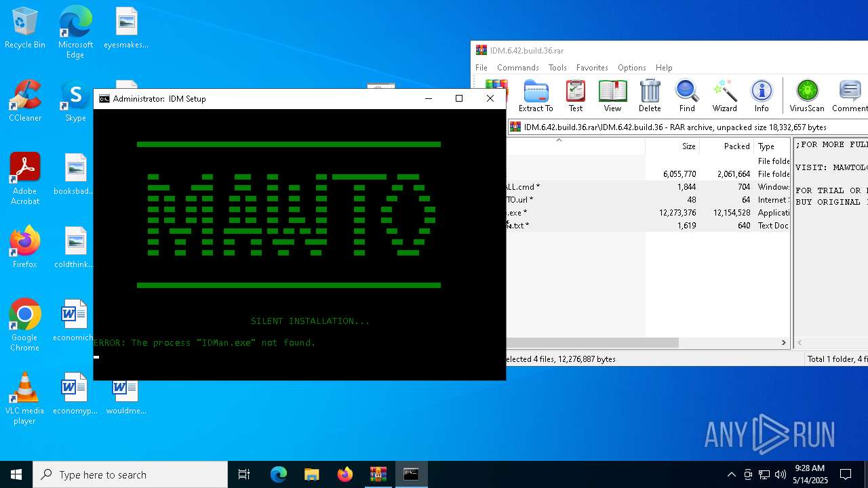The width and height of the screenshot is (868, 488).
Task: Select the wouldme Word document on desktop
Action: (126, 397)
